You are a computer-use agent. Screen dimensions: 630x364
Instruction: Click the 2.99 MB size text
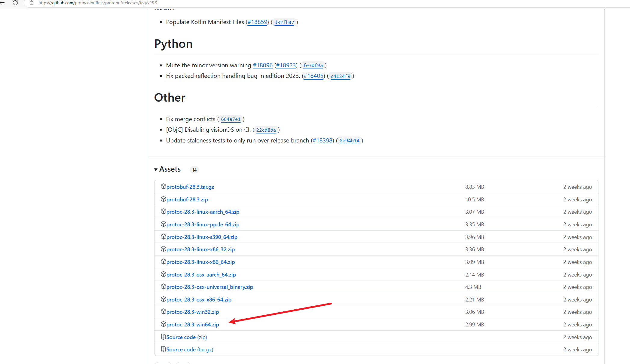(x=475, y=325)
